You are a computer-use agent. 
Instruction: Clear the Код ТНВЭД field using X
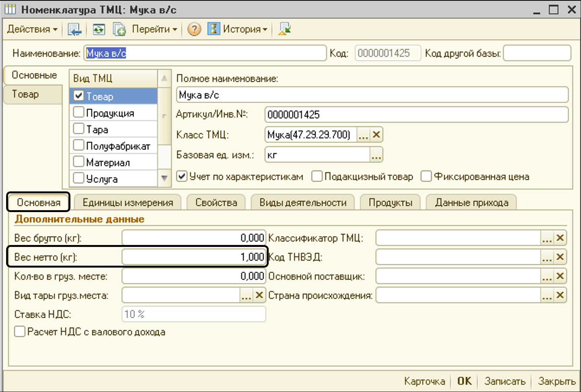tap(560, 257)
